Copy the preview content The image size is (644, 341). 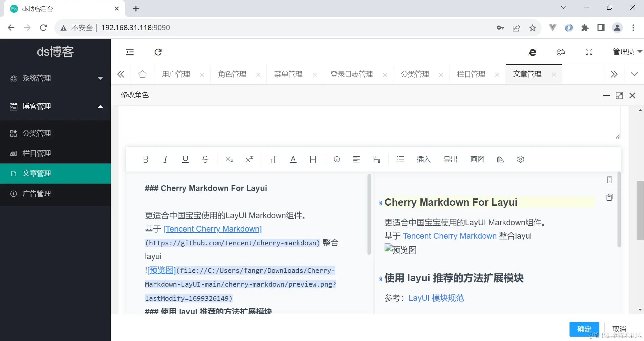point(609,197)
